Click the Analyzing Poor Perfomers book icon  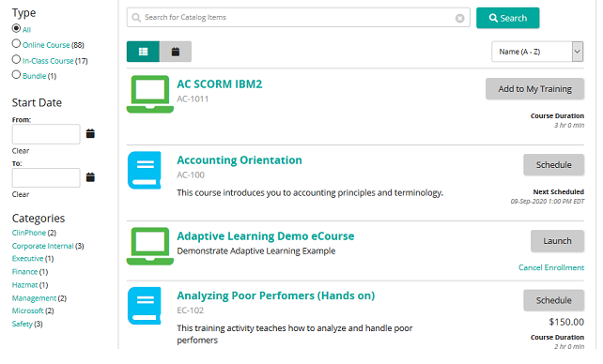click(145, 306)
